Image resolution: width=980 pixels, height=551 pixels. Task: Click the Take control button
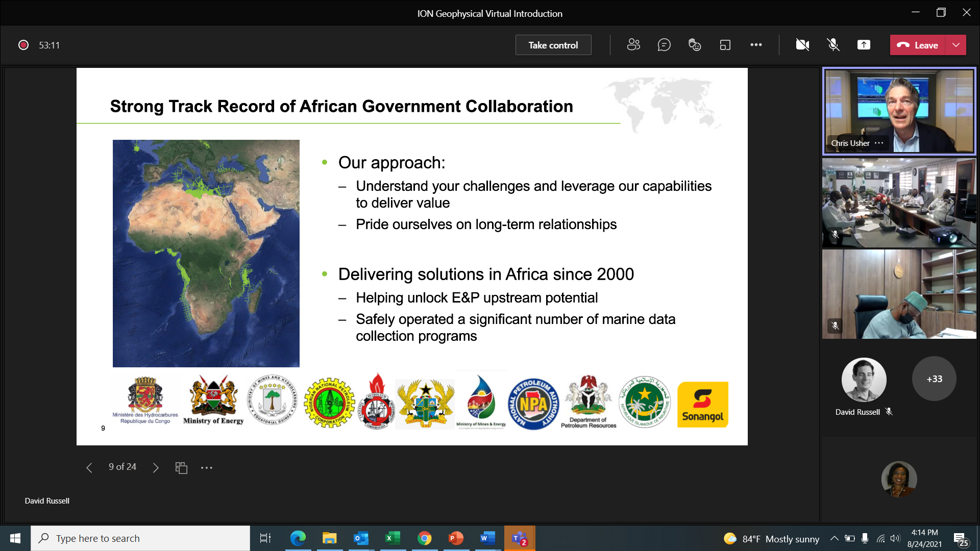coord(553,45)
